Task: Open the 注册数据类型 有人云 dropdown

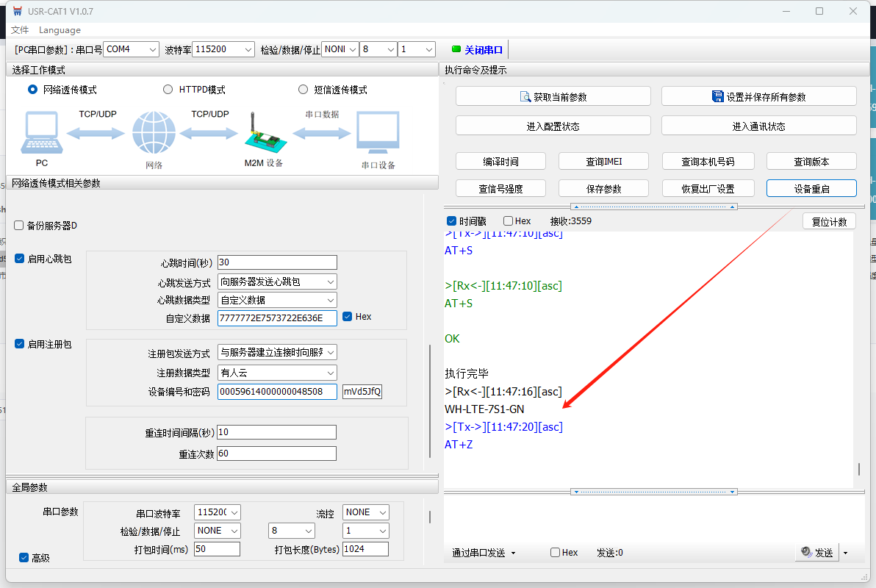Action: point(277,373)
